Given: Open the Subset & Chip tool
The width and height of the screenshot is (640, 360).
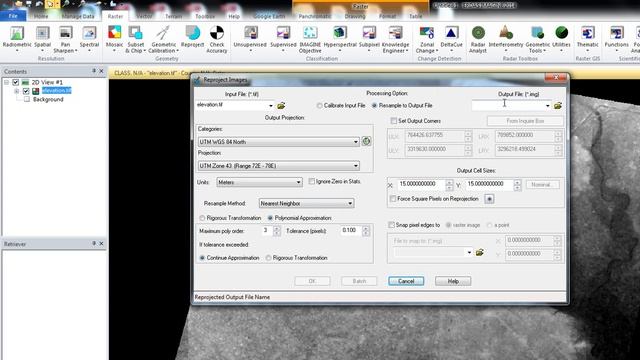Looking at the screenshot, I should pyautogui.click(x=136, y=39).
